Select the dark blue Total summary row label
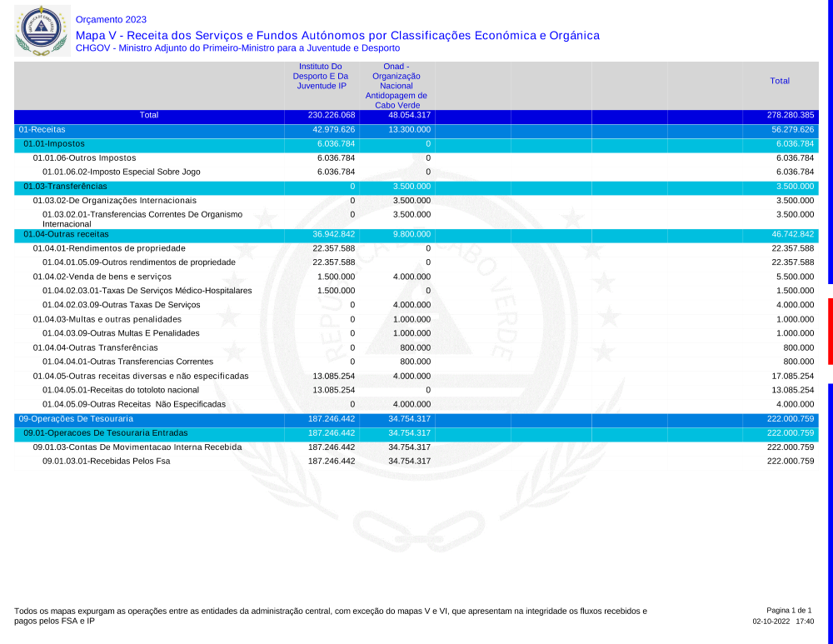 [x=149, y=115]
